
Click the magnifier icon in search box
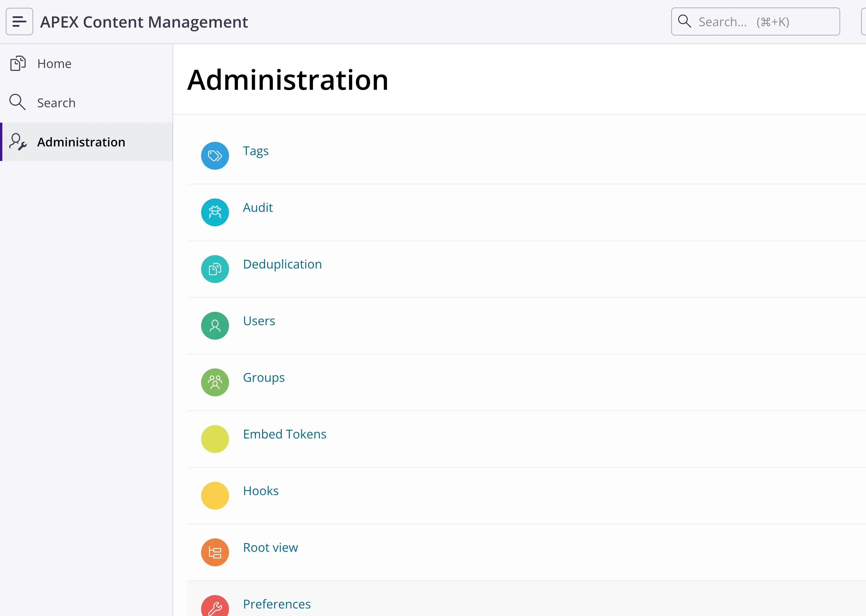point(684,21)
